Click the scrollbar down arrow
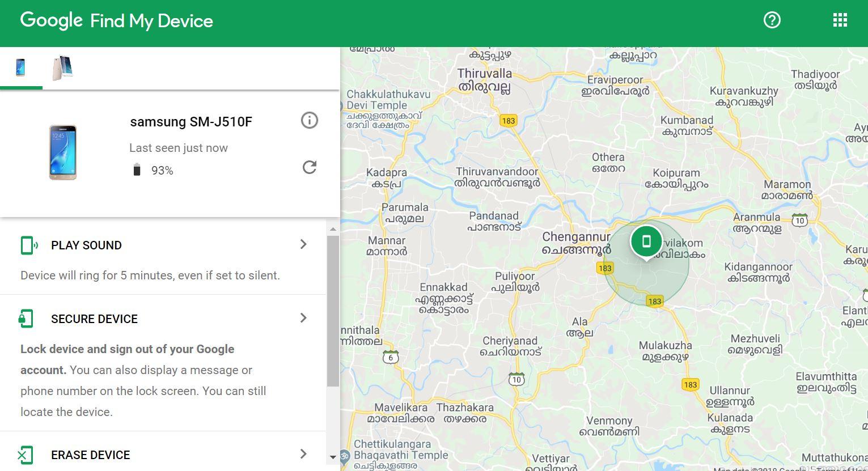868x471 pixels. [x=333, y=457]
